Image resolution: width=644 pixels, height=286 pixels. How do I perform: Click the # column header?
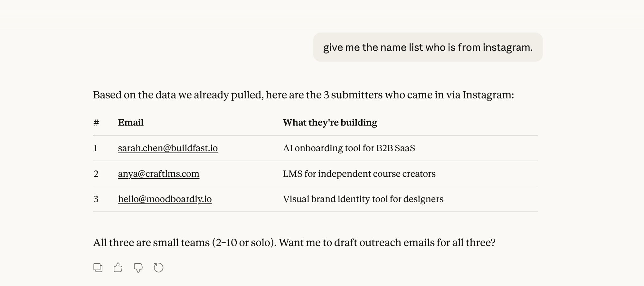tap(96, 123)
